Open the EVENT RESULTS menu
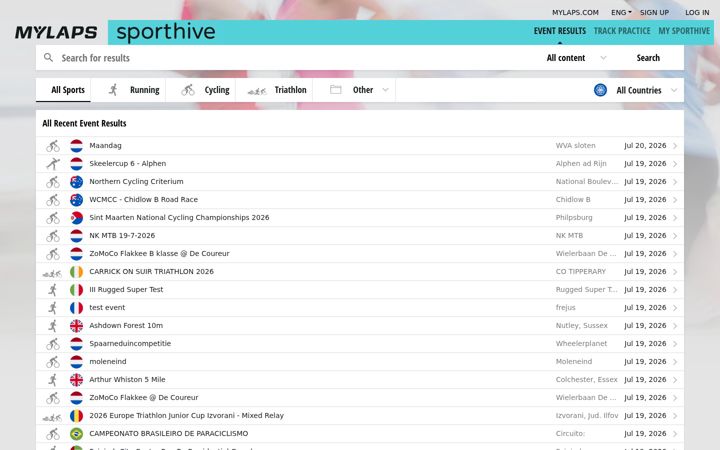Screen dimensions: 720x450 click(559, 31)
